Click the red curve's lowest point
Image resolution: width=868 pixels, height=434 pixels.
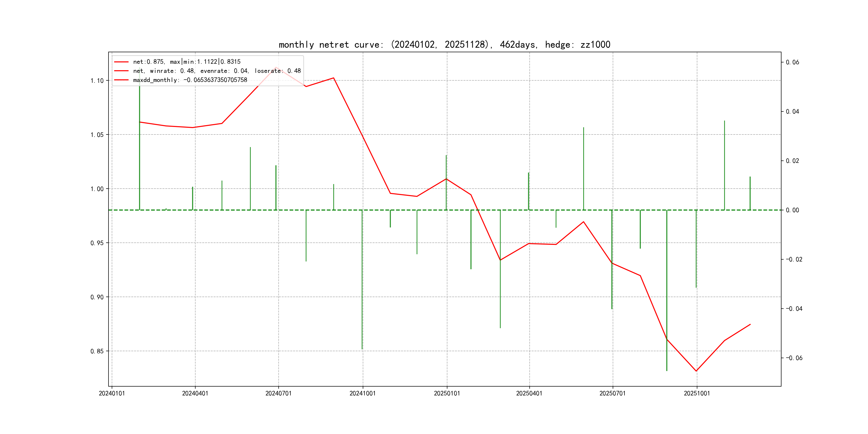pyautogui.click(x=696, y=371)
